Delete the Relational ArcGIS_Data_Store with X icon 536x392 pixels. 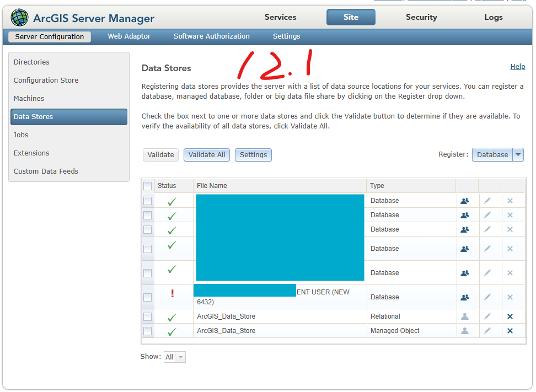coord(510,316)
